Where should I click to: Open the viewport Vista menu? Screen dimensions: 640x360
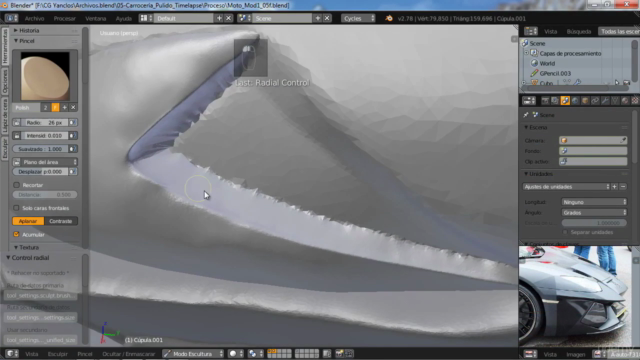tap(31, 354)
